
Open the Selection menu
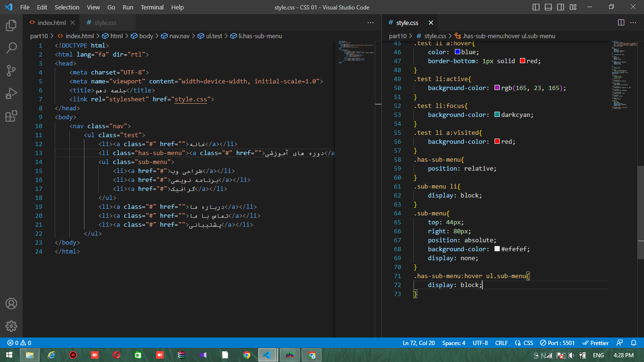[67, 7]
